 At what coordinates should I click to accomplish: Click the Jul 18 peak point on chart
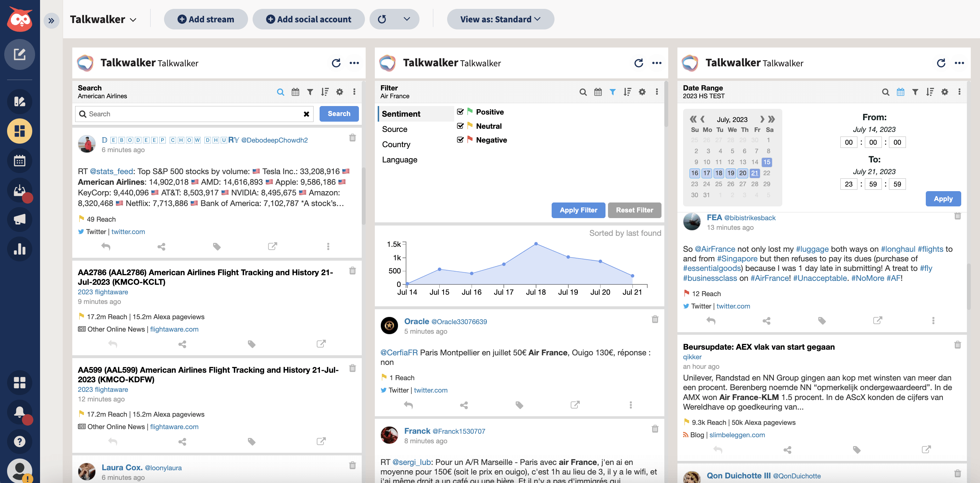click(536, 243)
